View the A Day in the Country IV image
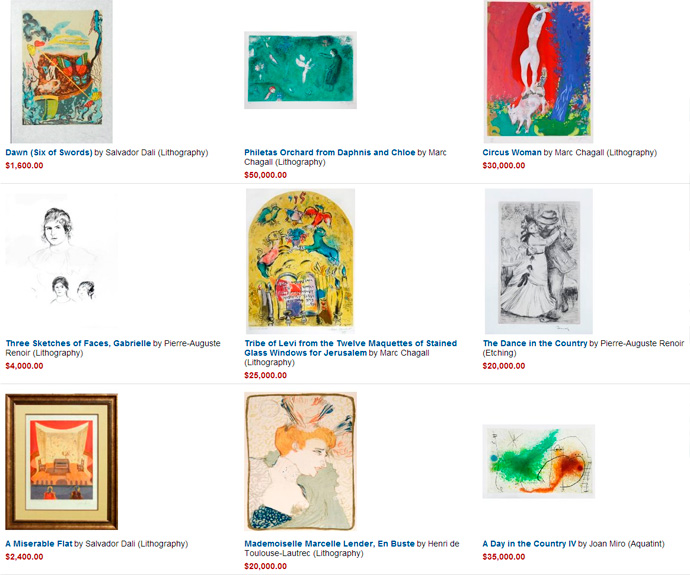This screenshot has width=690, height=575. [x=539, y=461]
